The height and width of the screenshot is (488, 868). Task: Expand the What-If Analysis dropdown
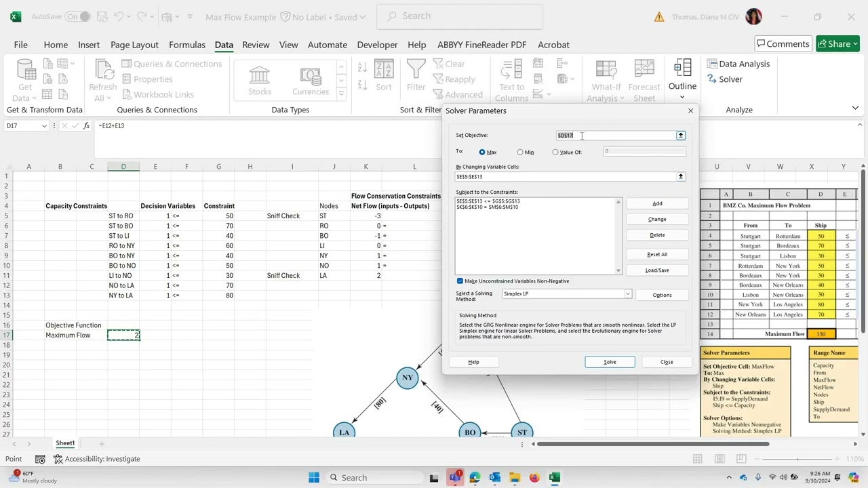[x=621, y=99]
